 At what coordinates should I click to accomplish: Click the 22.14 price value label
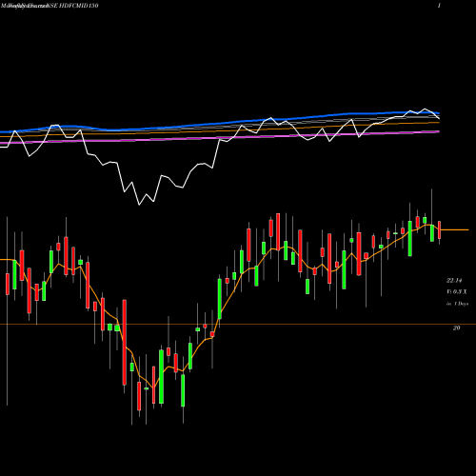[454, 281]
